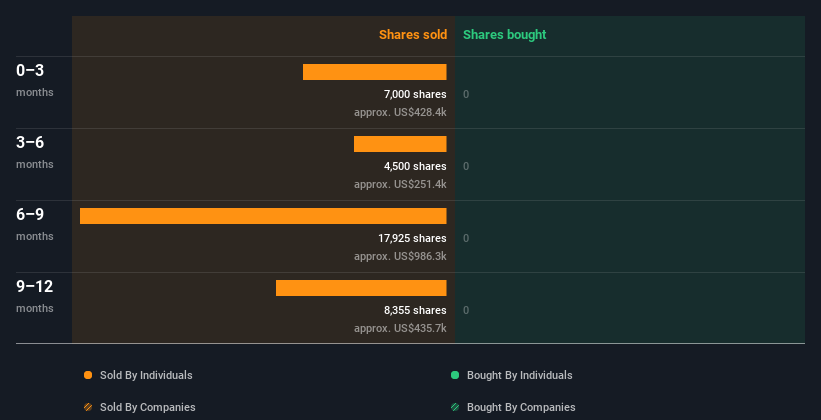Select the 6–9 months longest orange bar

pos(263,216)
